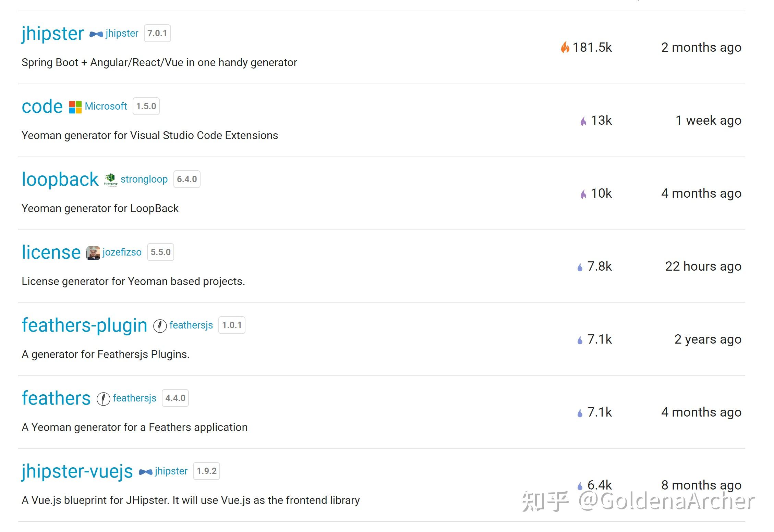Click the strongloop author link
Image resolution: width=774 pixels, height=532 pixels.
(x=144, y=179)
